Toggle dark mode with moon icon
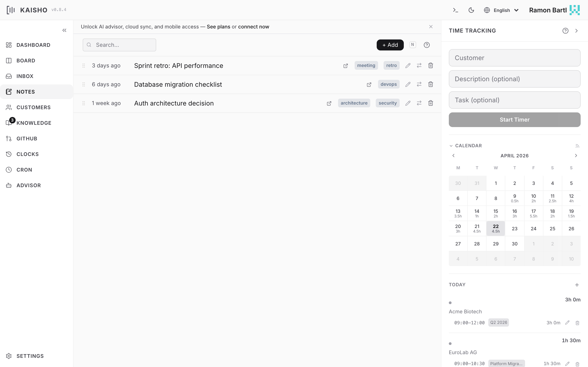The height and width of the screenshot is (367, 588). coord(471,10)
